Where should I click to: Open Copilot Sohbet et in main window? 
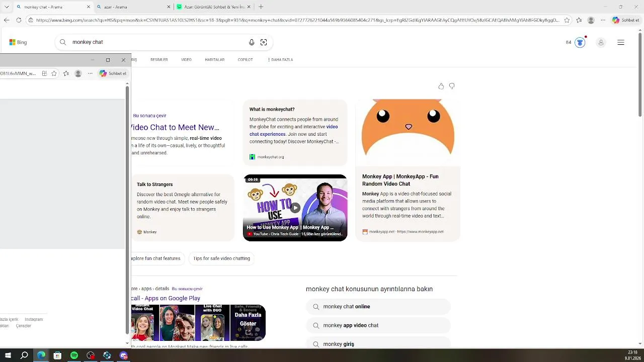click(x=626, y=20)
